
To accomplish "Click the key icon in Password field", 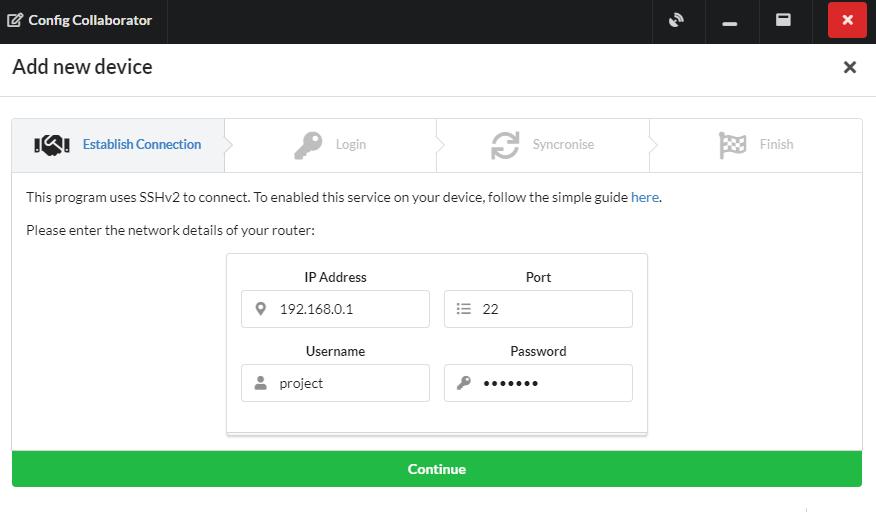I will coord(464,383).
